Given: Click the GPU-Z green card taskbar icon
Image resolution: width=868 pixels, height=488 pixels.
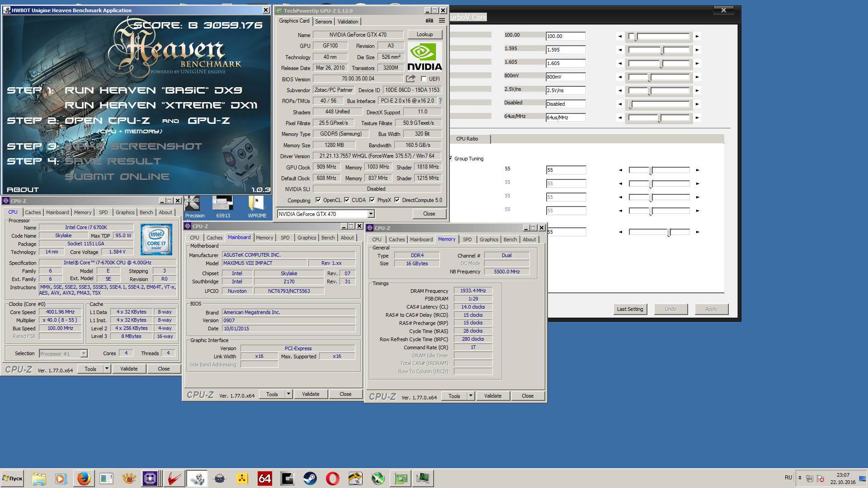Looking at the screenshot, I should (401, 479).
